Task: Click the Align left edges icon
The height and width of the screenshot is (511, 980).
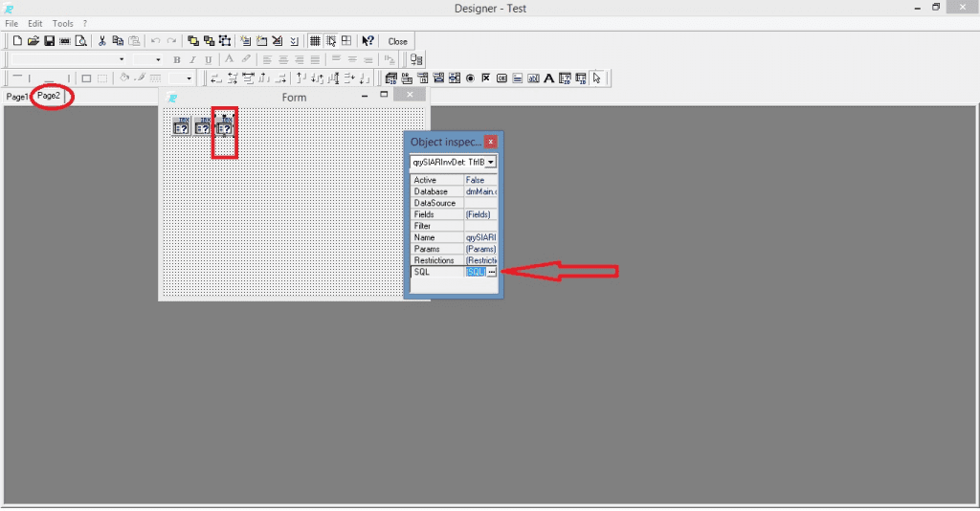Action: pyautogui.click(x=216, y=78)
